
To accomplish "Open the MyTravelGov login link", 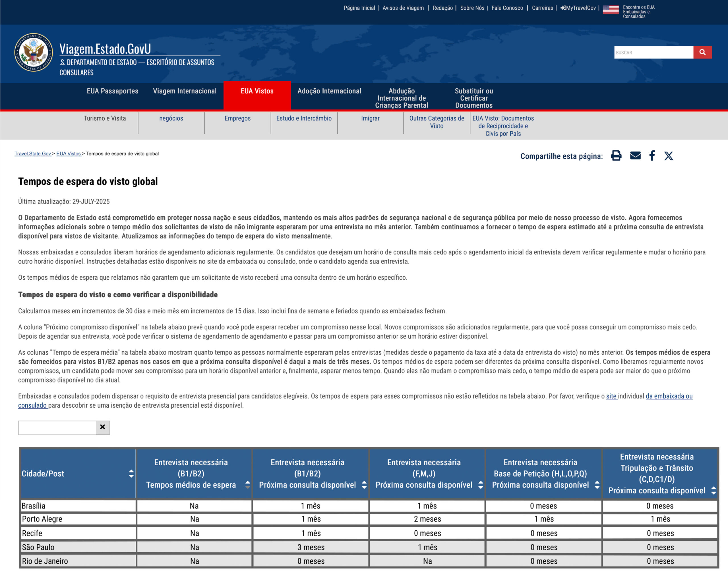I will (578, 8).
